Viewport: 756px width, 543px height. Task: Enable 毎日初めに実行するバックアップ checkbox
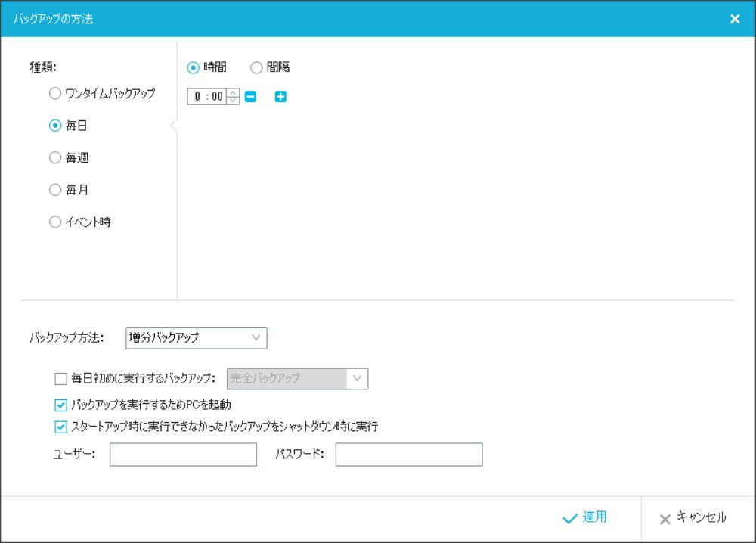(60, 379)
